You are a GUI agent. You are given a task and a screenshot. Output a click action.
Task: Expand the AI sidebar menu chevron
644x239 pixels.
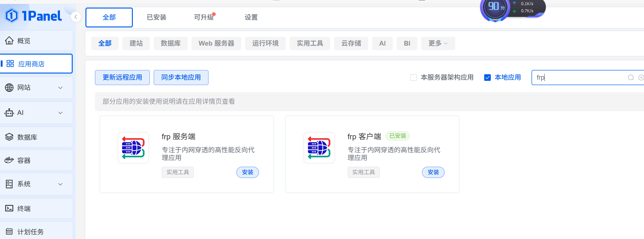pyautogui.click(x=60, y=113)
